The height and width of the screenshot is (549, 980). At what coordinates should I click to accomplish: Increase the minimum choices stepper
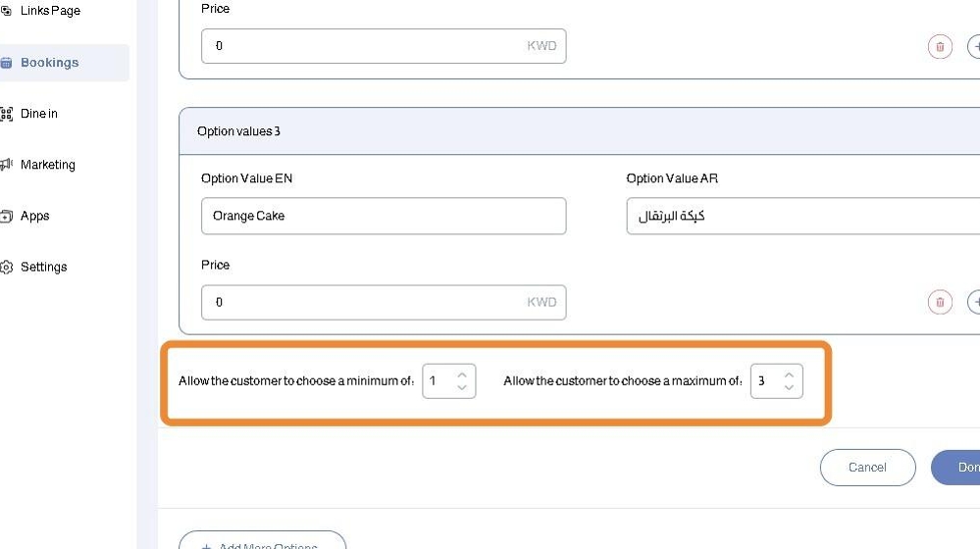tap(462, 374)
